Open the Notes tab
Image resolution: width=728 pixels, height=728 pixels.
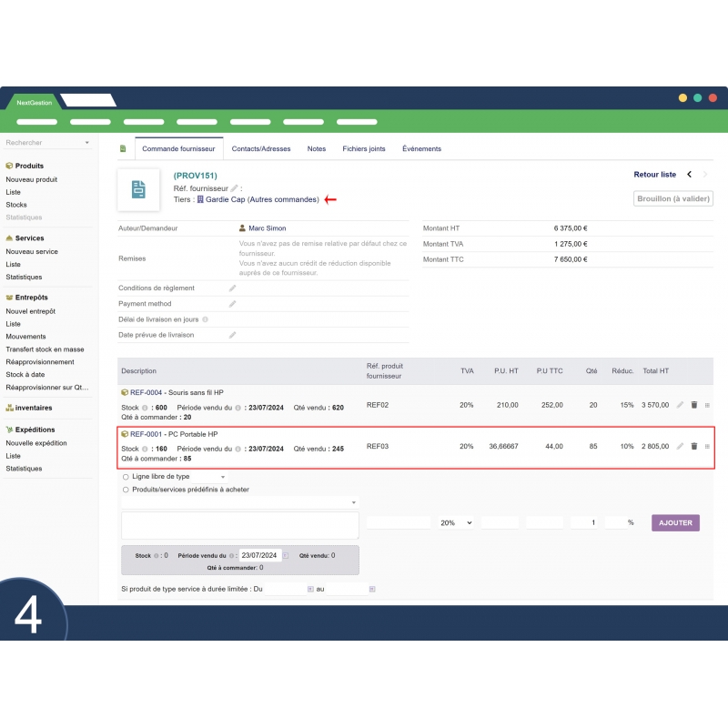pyautogui.click(x=316, y=148)
